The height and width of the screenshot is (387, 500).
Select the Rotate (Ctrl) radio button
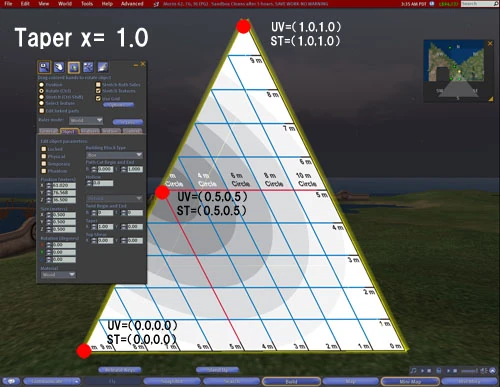click(42, 91)
